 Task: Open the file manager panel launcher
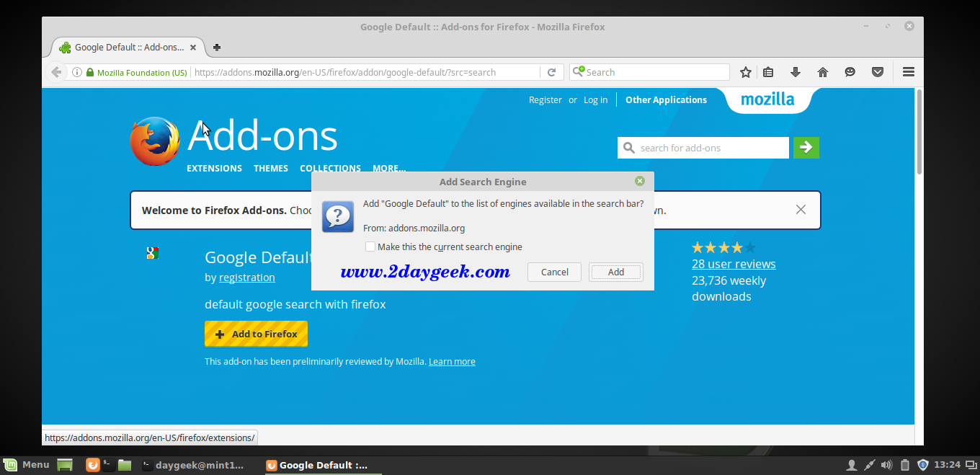tap(125, 465)
